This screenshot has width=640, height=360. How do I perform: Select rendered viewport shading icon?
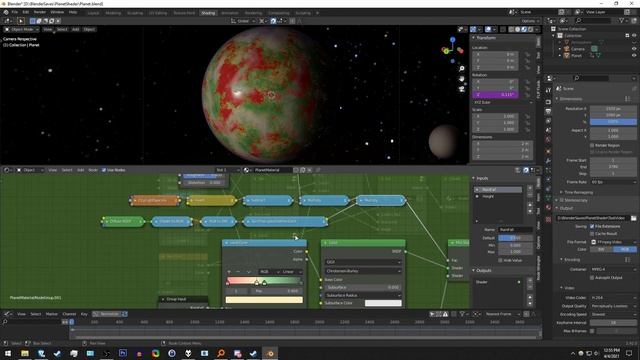(531, 29)
